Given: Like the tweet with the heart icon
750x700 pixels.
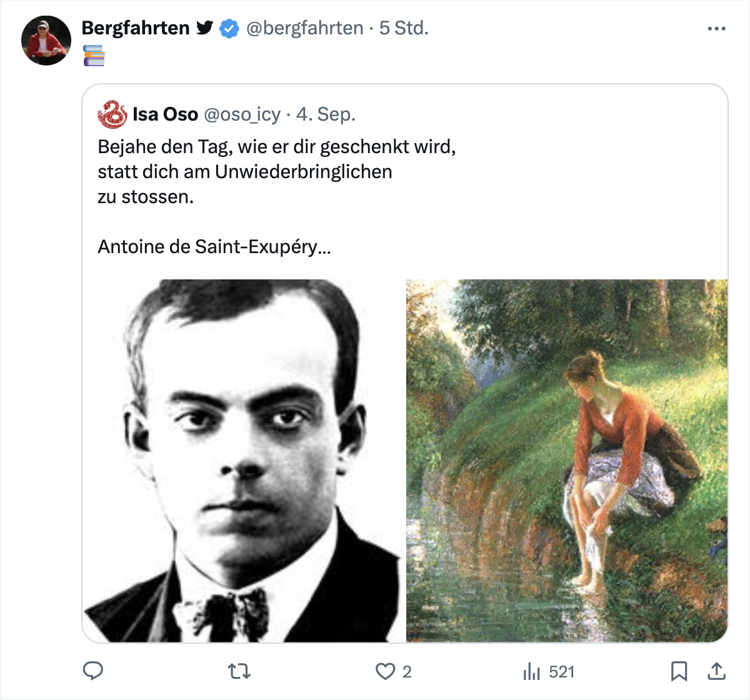Looking at the screenshot, I should click(x=385, y=671).
